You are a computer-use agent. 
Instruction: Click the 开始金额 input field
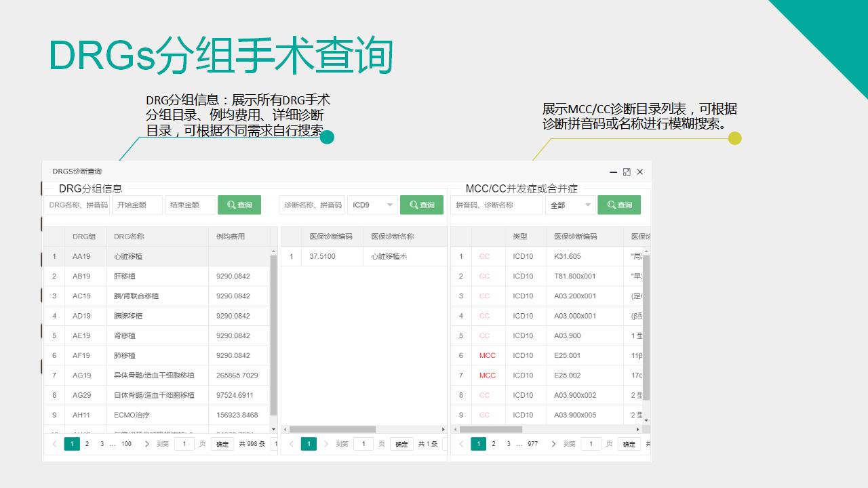point(136,205)
